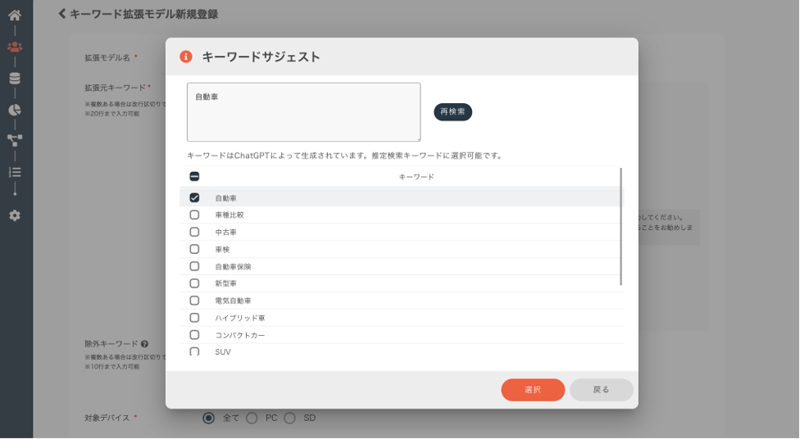This screenshot has width=800, height=439.
Task: Check the コンパクトカー keyword checkbox
Action: click(x=194, y=335)
